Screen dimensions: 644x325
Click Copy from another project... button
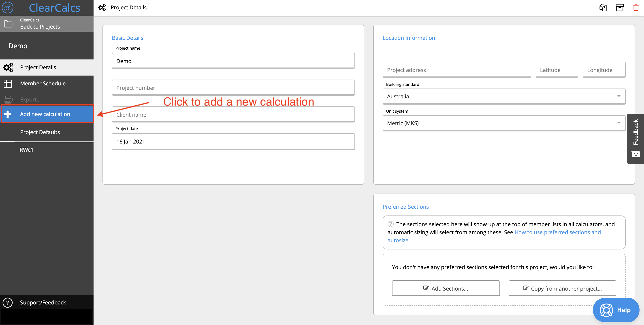(x=563, y=288)
